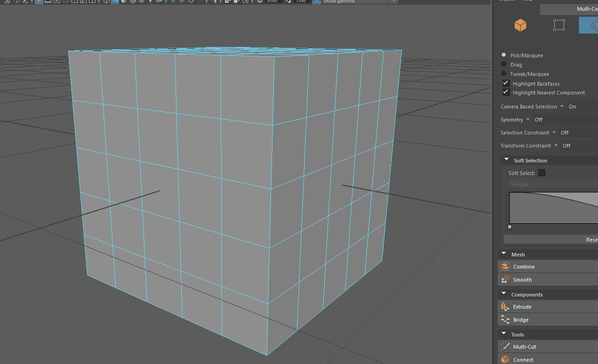598x364 pixels.
Task: Click the Bridge tool icon
Action: 505,320
